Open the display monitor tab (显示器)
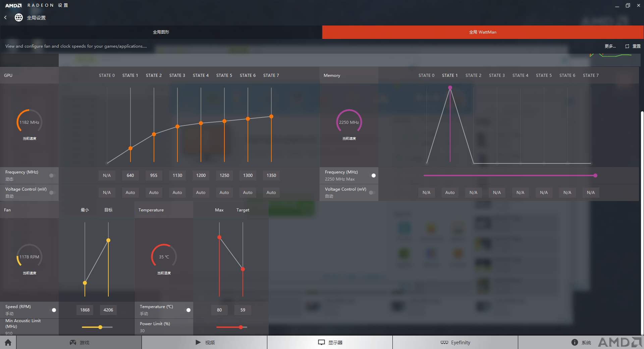644x349 pixels. [330, 342]
